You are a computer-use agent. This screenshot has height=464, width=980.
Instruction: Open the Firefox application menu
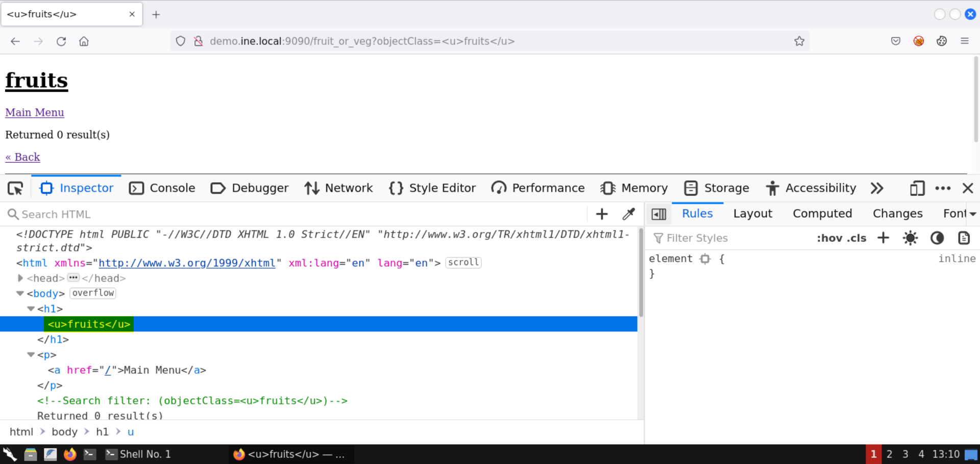[x=964, y=41]
